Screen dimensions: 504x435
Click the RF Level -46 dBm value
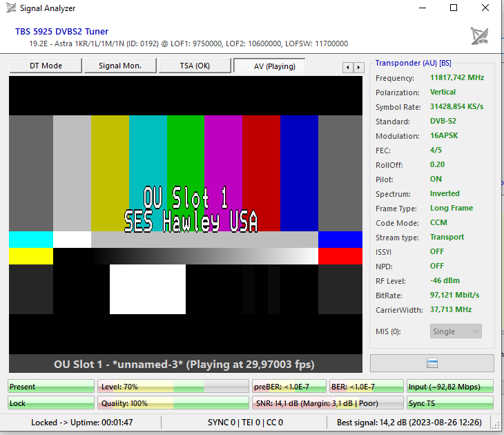tap(445, 280)
